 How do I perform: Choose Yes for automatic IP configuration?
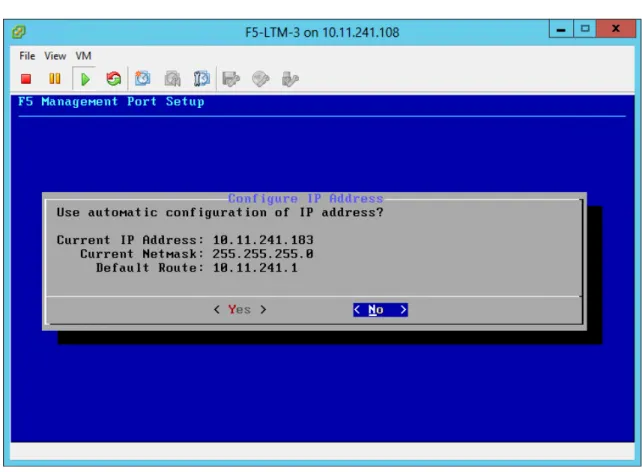(240, 309)
